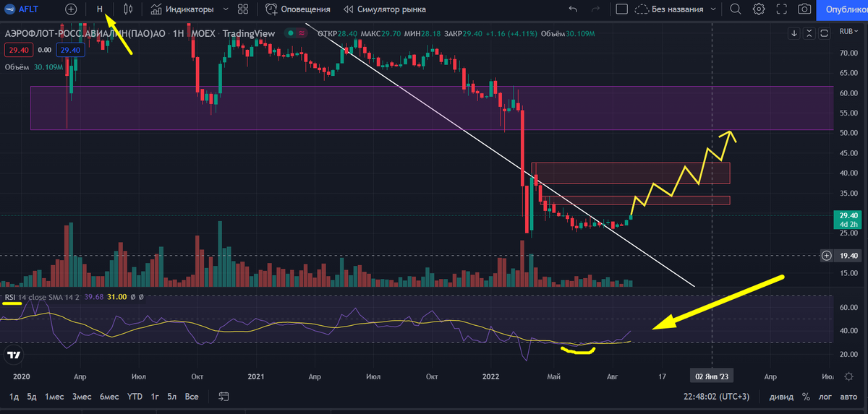Click the ЗАКР 29.40 close value

point(462,33)
